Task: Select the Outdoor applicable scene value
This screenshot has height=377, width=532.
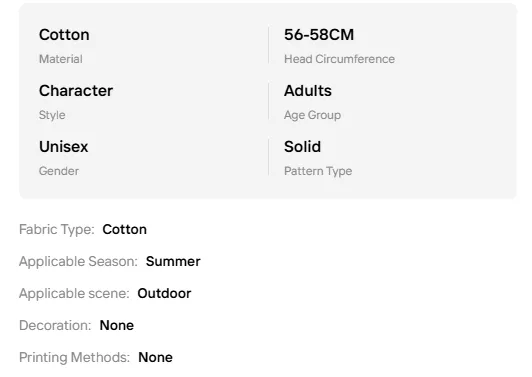Action: click(164, 294)
